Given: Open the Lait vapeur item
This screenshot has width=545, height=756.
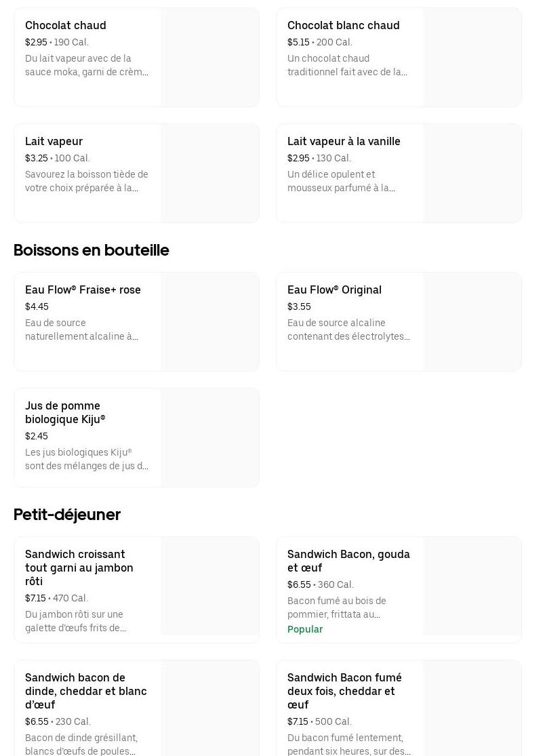Looking at the screenshot, I should 54,142.
